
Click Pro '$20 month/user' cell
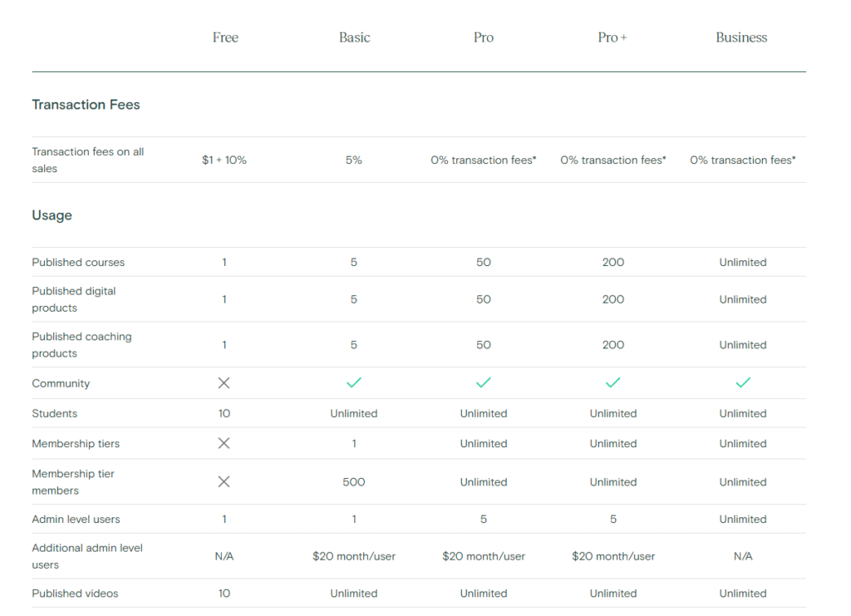tap(484, 556)
